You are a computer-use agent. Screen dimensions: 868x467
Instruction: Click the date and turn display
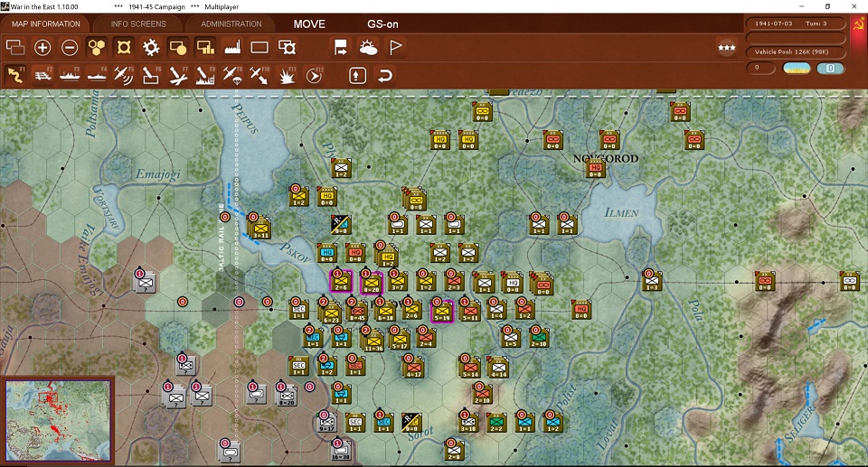(796, 23)
